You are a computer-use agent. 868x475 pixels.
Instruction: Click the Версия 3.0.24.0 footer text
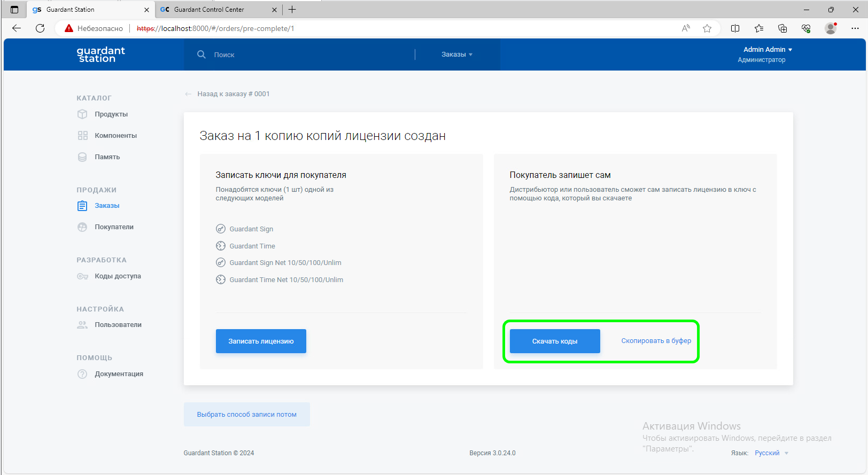493,453
